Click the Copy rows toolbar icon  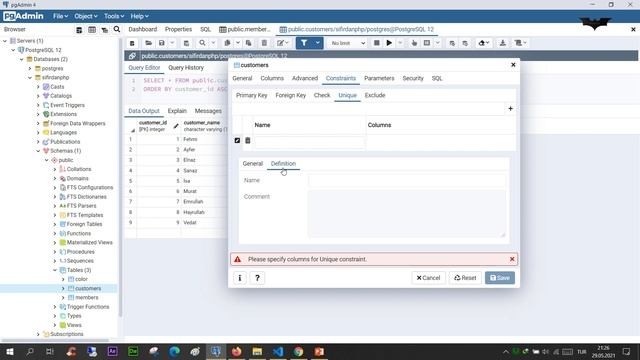[227, 43]
